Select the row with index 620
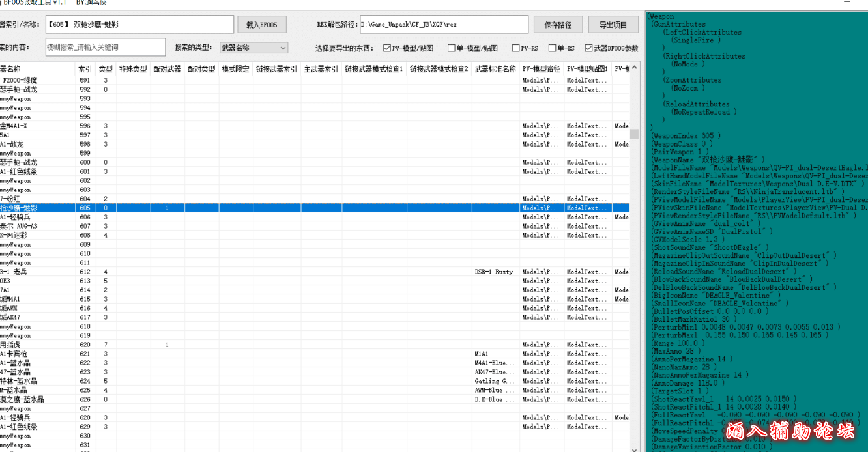This screenshot has height=452, width=868. coord(85,345)
